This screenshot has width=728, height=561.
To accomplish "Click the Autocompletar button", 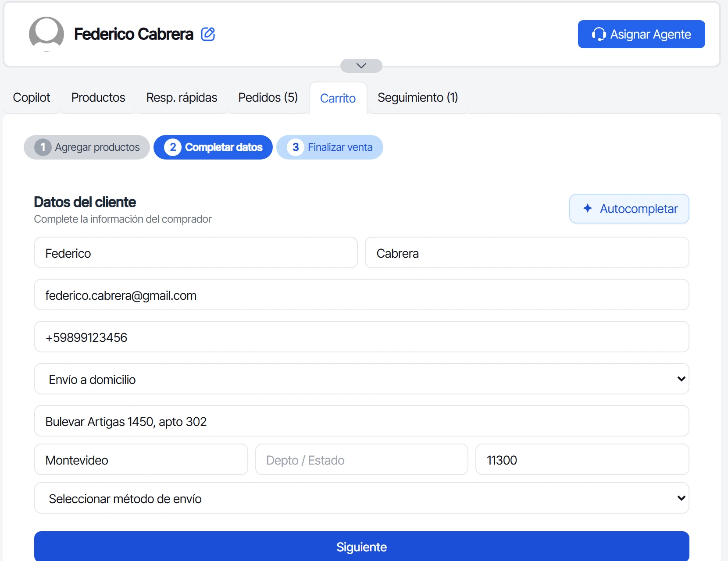I will pos(629,209).
